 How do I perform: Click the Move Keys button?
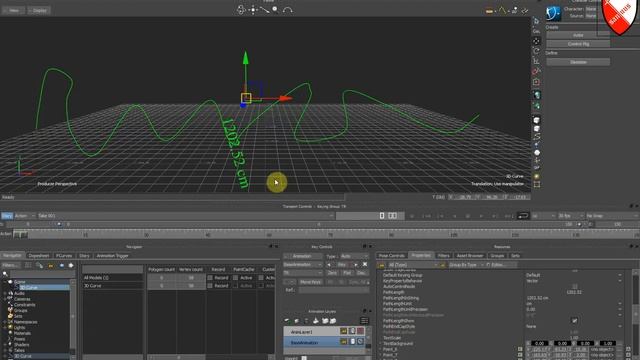311,282
